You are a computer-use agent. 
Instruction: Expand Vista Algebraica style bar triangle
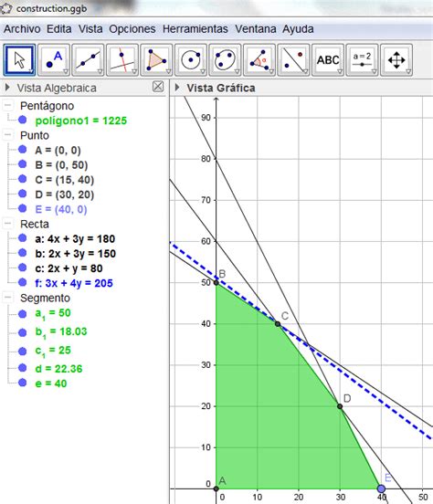click(x=7, y=87)
